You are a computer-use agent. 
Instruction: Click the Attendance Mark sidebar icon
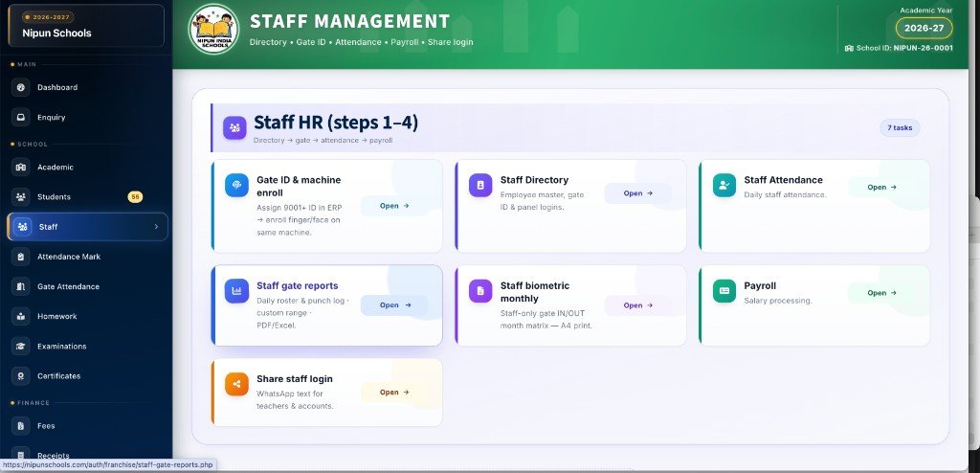[21, 257]
